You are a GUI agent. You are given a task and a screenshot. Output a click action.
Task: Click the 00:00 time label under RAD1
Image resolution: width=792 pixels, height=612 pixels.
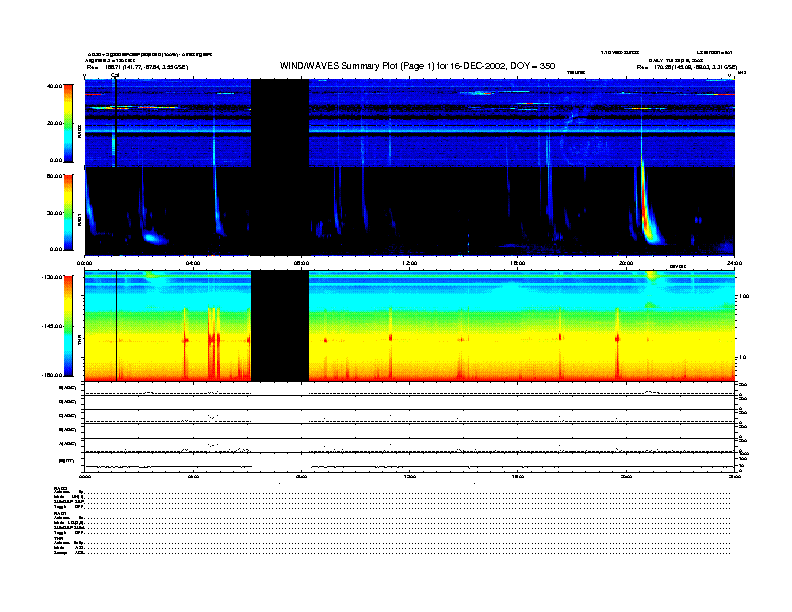pos(84,263)
